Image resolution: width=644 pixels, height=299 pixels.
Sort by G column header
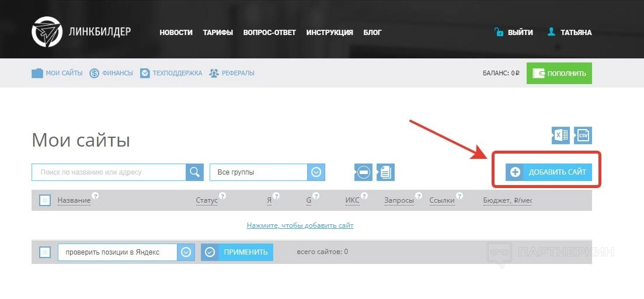309,200
